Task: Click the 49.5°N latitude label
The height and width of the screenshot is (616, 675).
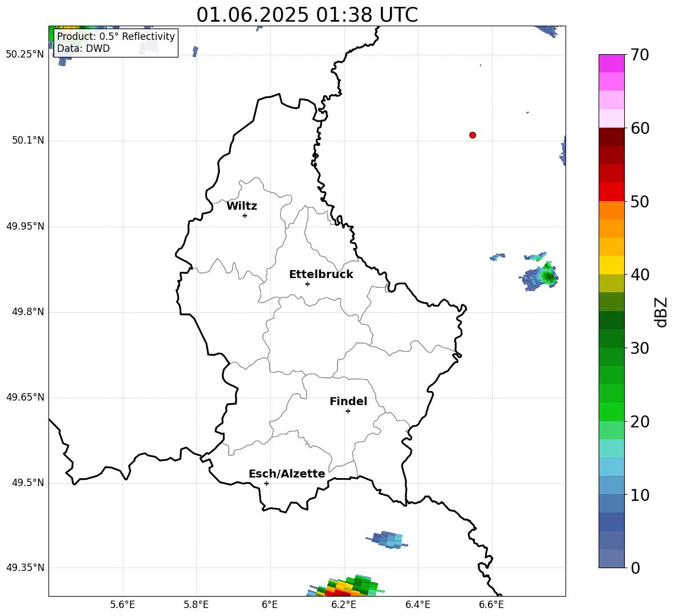Action: pos(28,483)
